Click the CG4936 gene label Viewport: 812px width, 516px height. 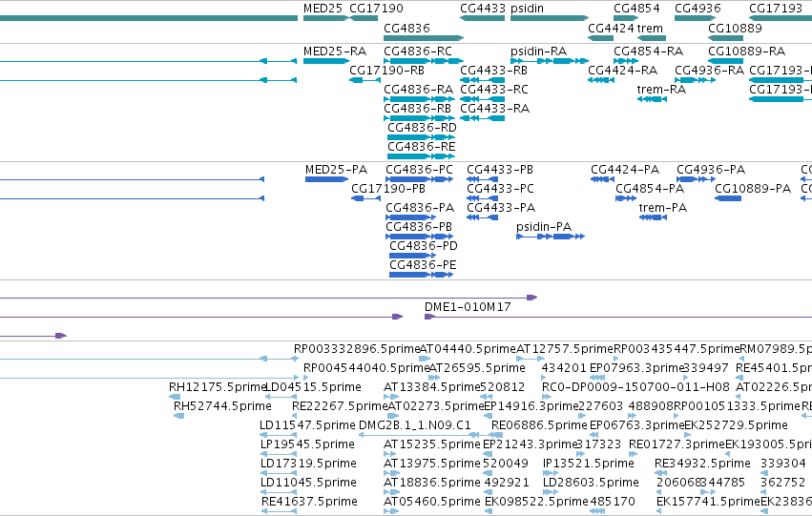pos(697,9)
